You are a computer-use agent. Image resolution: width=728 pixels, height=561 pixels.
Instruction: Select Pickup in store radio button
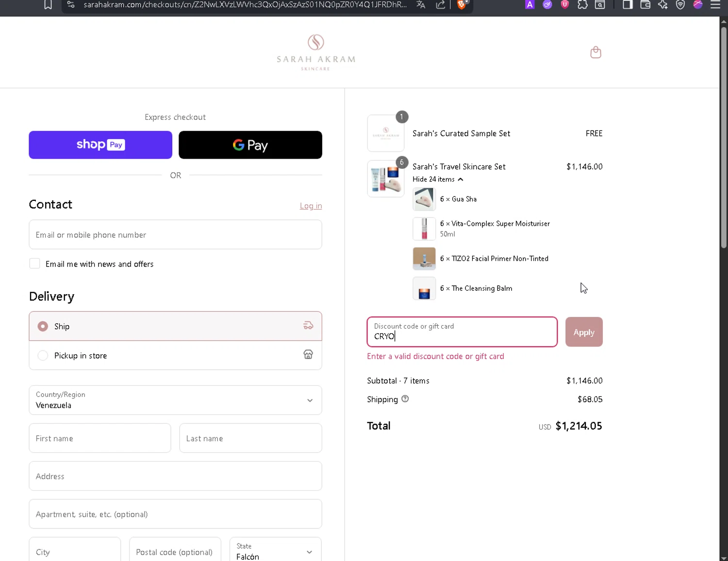point(43,355)
